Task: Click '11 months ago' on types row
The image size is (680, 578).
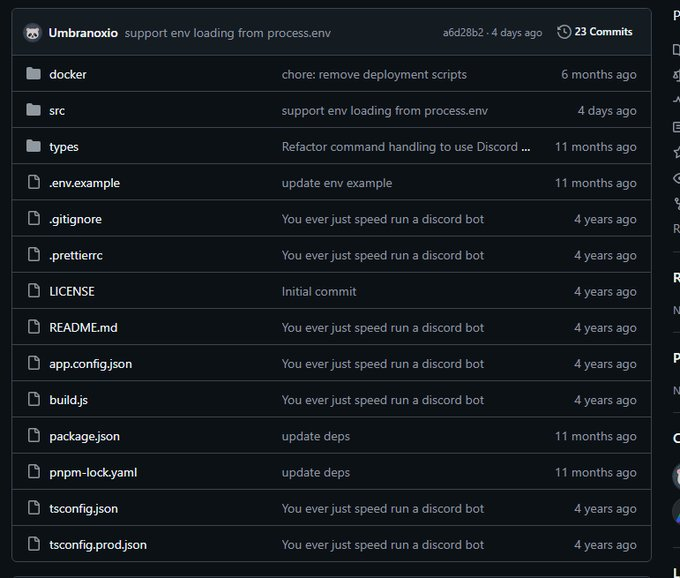Action: coord(596,147)
